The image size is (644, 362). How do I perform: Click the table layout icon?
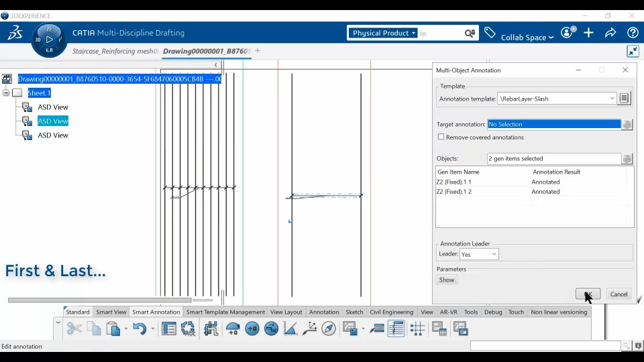pos(439,328)
